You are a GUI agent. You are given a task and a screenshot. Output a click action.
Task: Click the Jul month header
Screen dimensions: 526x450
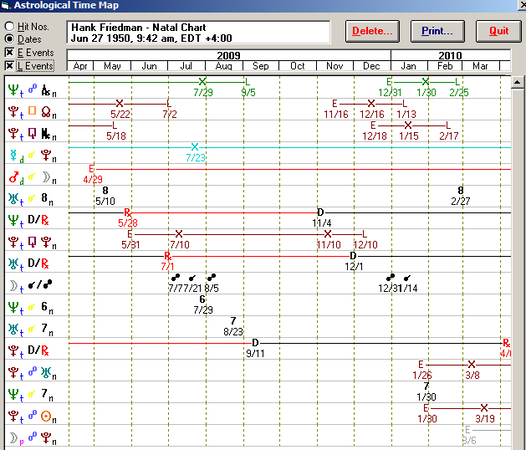186,66
